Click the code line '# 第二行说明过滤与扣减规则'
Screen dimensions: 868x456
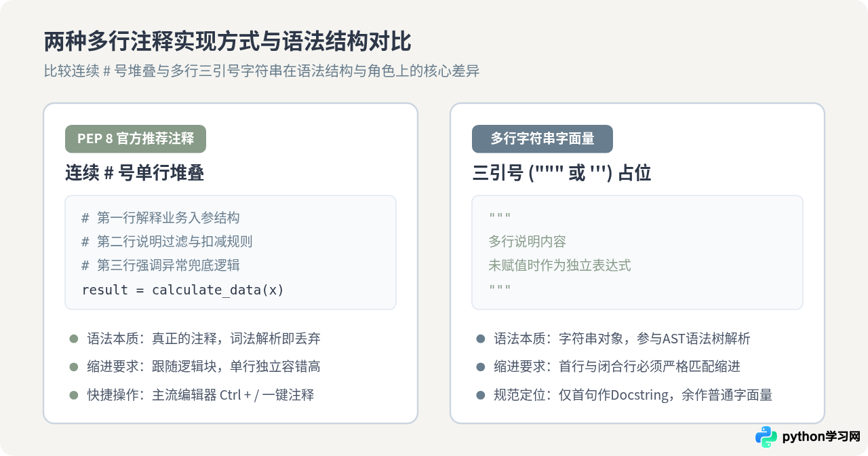(x=167, y=242)
